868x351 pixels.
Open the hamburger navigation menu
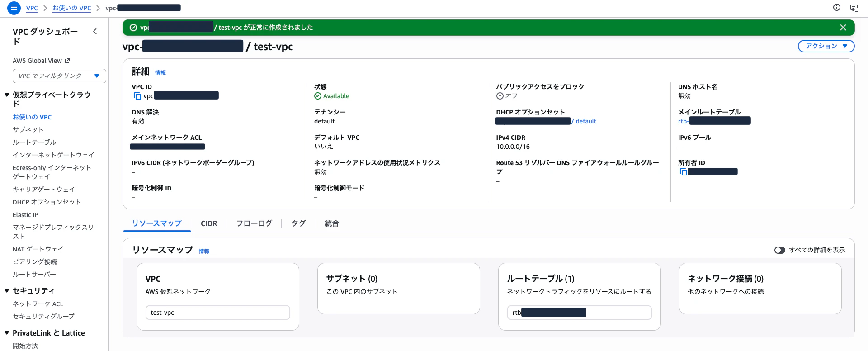pos(14,8)
